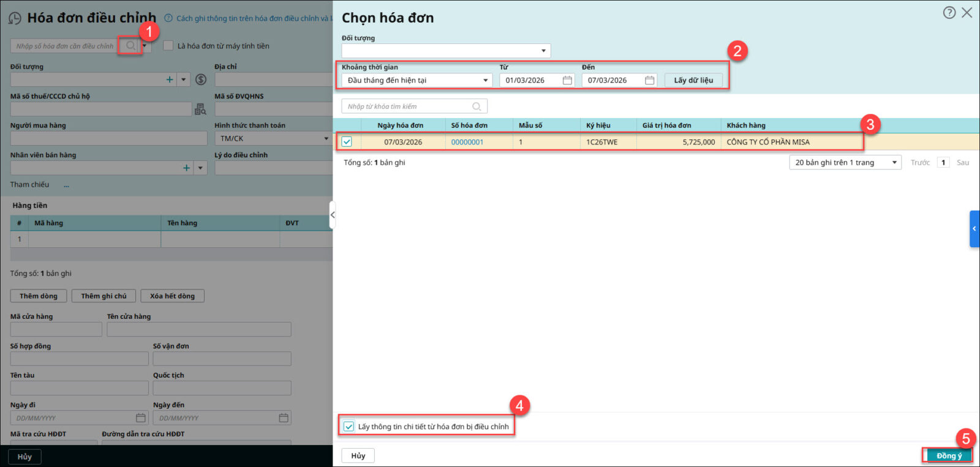
Task: Collapse the blue side panel arrow tab
Action: [x=974, y=229]
